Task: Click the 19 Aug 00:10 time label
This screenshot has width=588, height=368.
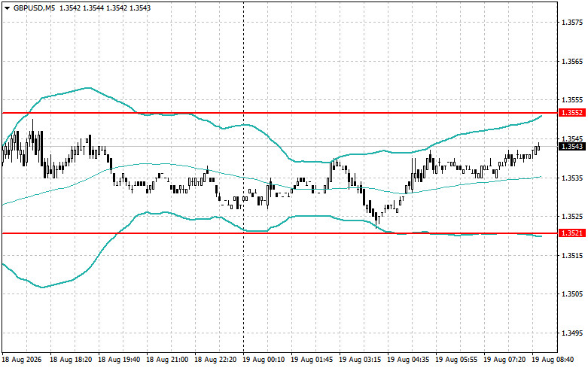Action: (264, 360)
